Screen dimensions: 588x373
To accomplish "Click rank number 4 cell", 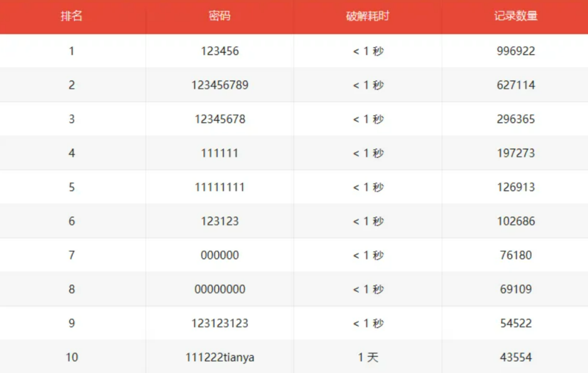I will pos(72,153).
